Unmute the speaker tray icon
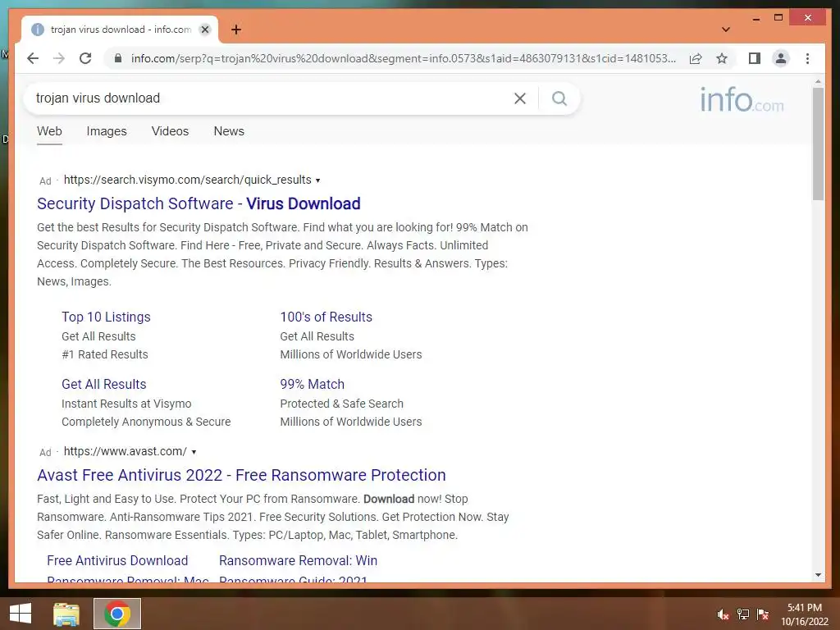Image resolution: width=840 pixels, height=630 pixels. click(x=723, y=614)
